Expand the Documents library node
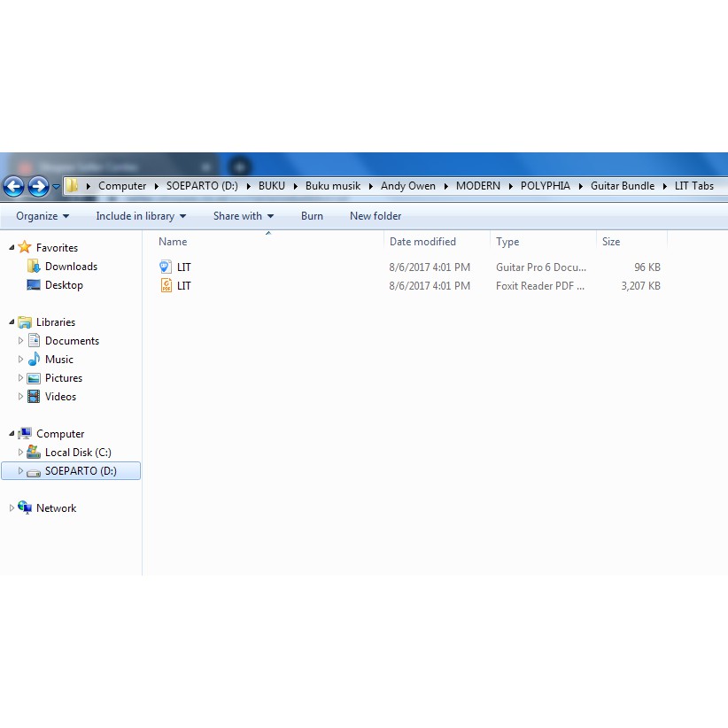 point(20,340)
